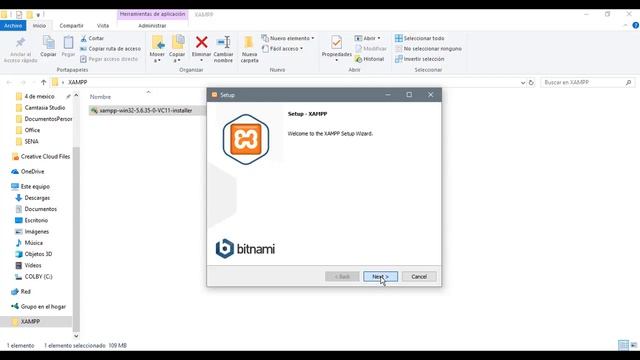Open the Mover a dropdown

157,49
